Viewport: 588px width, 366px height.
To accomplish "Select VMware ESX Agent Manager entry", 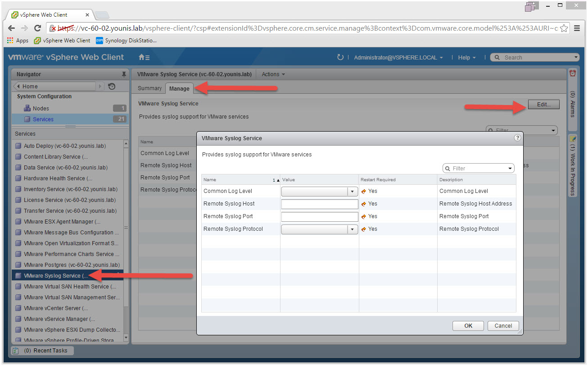I will pos(67,222).
